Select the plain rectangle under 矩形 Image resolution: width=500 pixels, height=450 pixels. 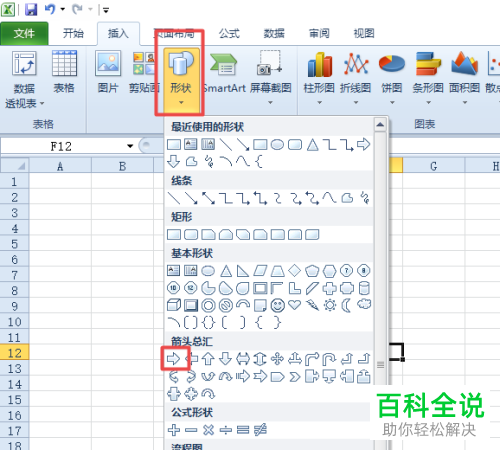174,235
